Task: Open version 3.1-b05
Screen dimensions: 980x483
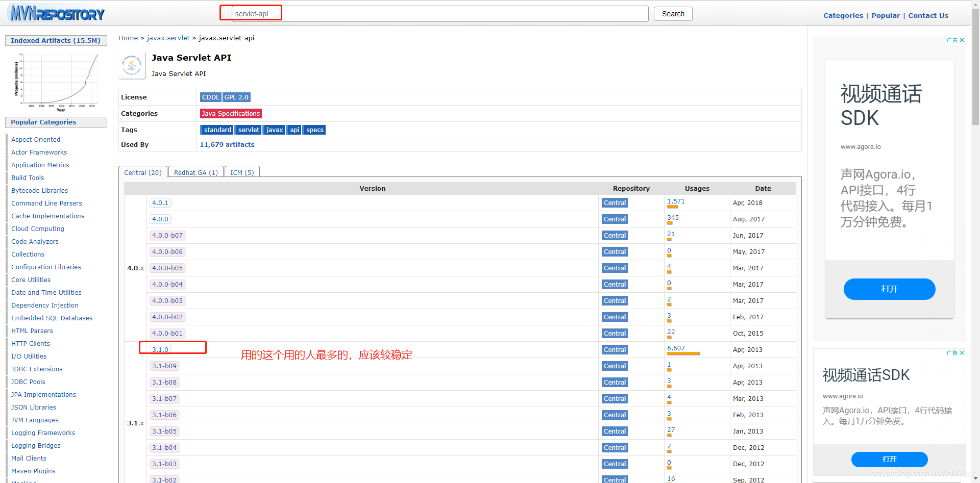Action: 164,431
